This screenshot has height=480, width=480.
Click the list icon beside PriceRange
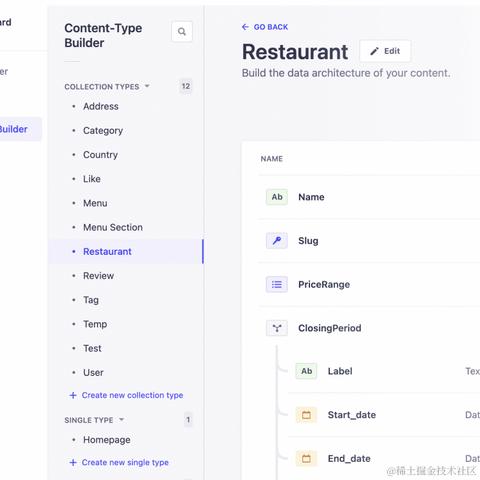(277, 284)
